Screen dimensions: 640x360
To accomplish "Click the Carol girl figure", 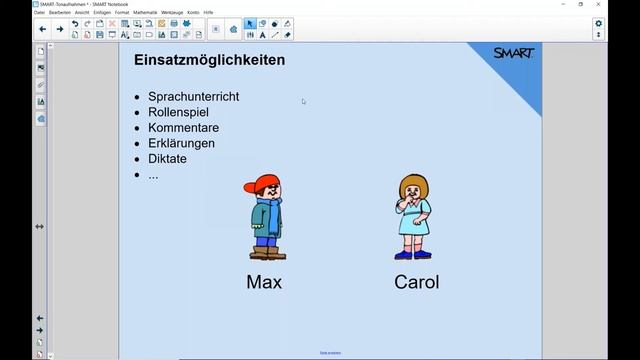I will (x=413, y=217).
